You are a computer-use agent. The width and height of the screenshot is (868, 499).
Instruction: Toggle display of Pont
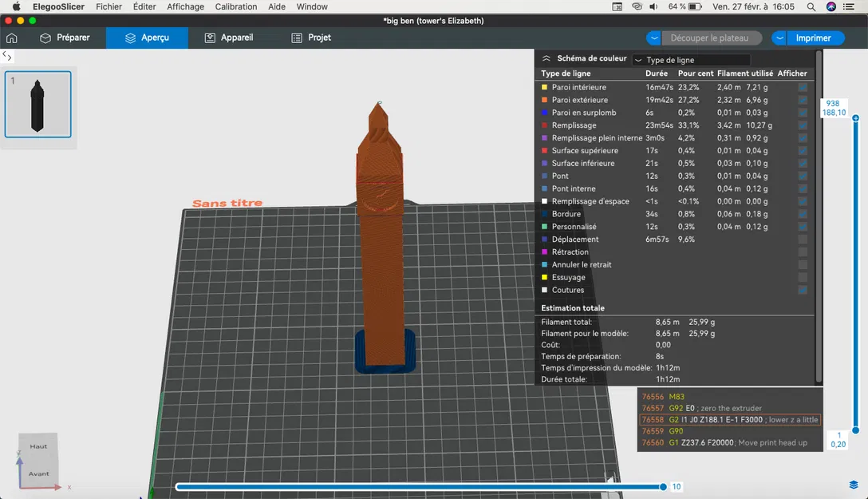click(x=803, y=176)
